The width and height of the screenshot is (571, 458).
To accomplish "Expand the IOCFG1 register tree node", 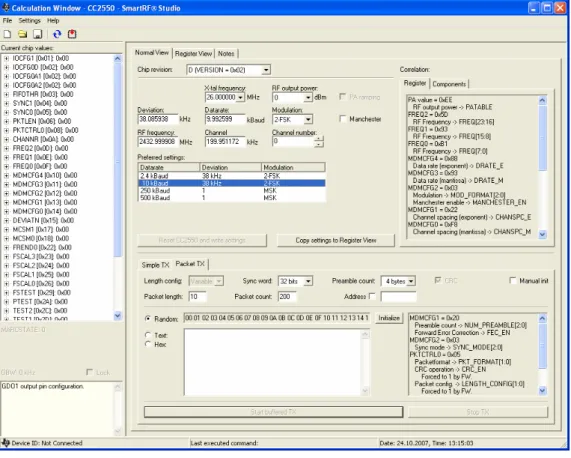I will pyautogui.click(x=6, y=58).
